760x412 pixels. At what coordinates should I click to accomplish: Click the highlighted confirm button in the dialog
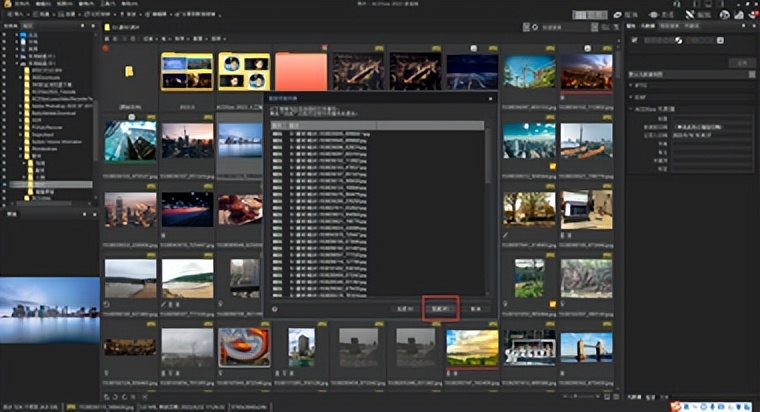pyautogui.click(x=440, y=309)
